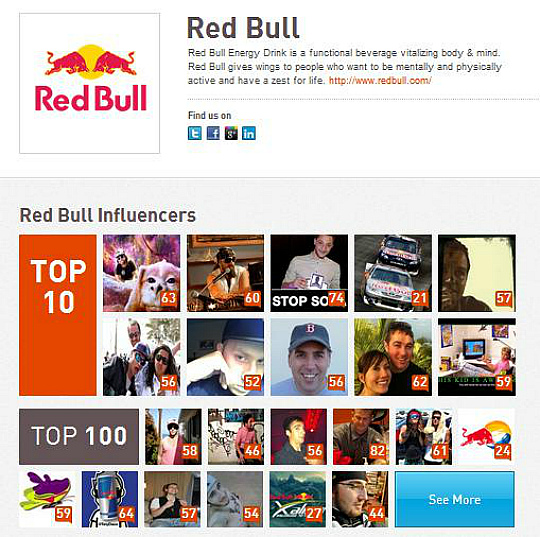Viewport: 540px width, 537px height.
Task: Open the STOP SO influencer scoring 74
Action: coord(309,273)
